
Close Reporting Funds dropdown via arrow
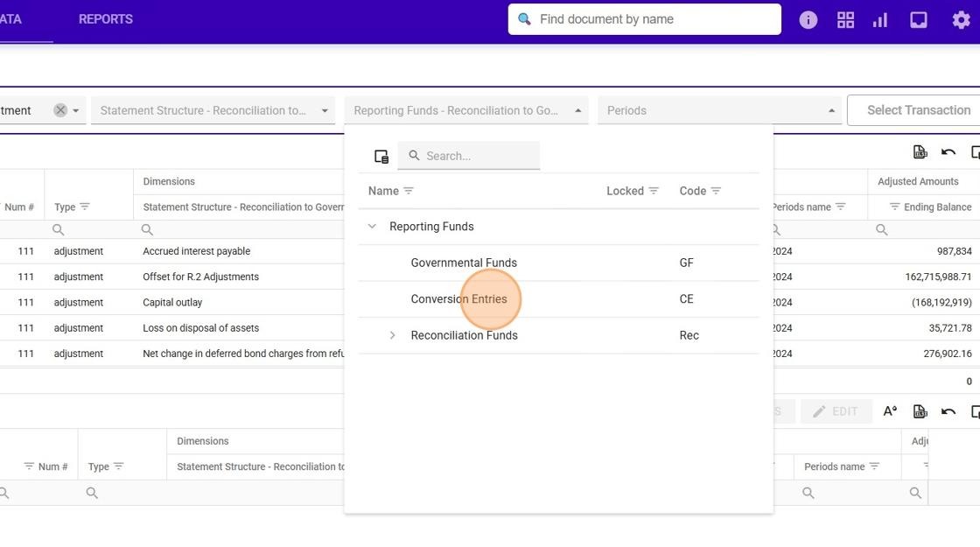point(577,110)
